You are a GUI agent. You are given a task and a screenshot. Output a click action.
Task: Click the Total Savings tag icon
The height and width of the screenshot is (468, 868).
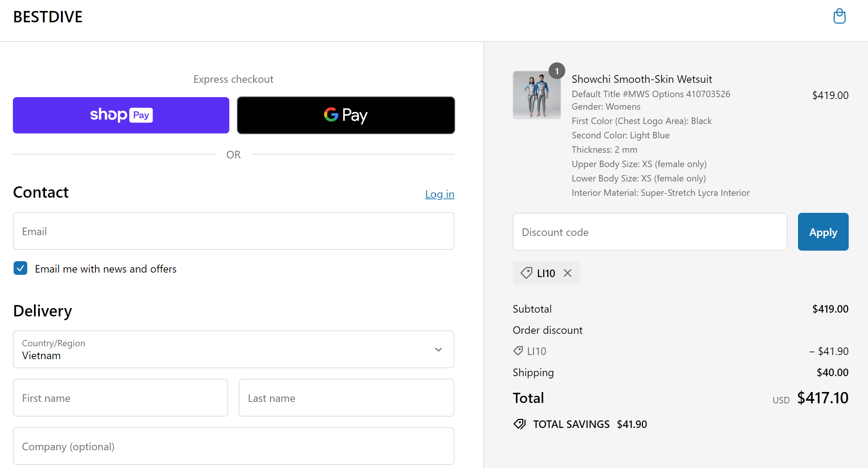coord(520,424)
